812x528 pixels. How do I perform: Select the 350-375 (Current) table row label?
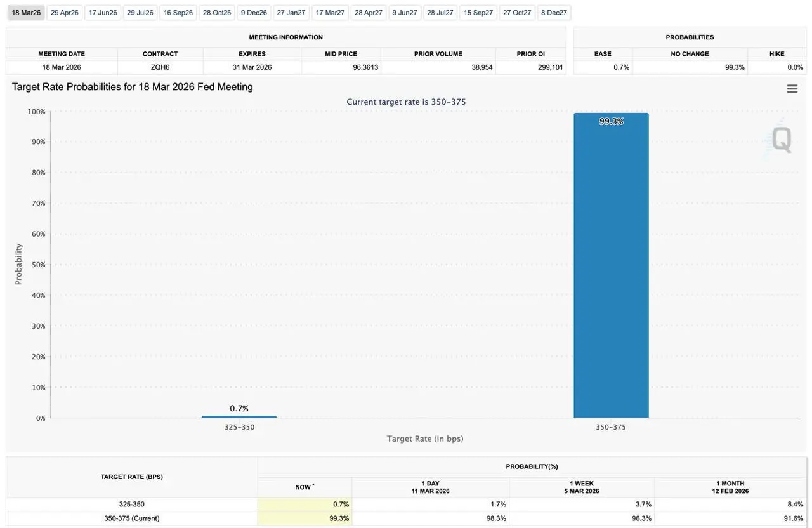pos(132,518)
